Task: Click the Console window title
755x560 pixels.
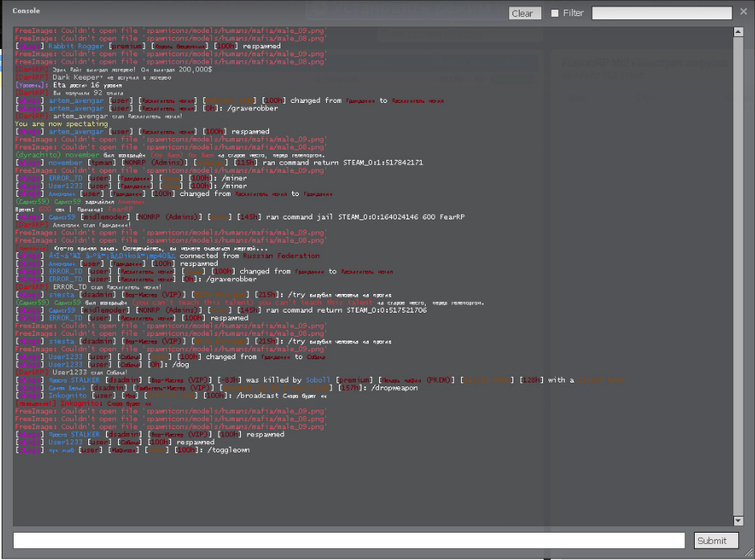Action: [x=27, y=12]
